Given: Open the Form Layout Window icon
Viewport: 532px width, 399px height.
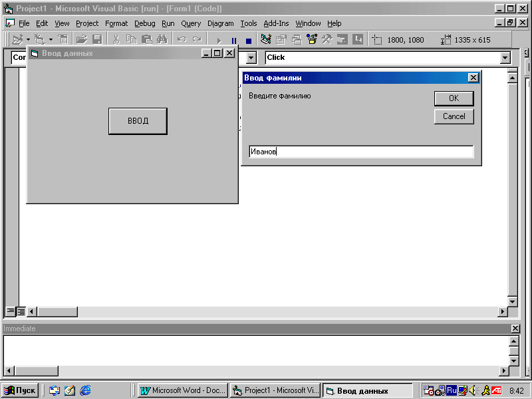Looking at the screenshot, I should [x=297, y=39].
